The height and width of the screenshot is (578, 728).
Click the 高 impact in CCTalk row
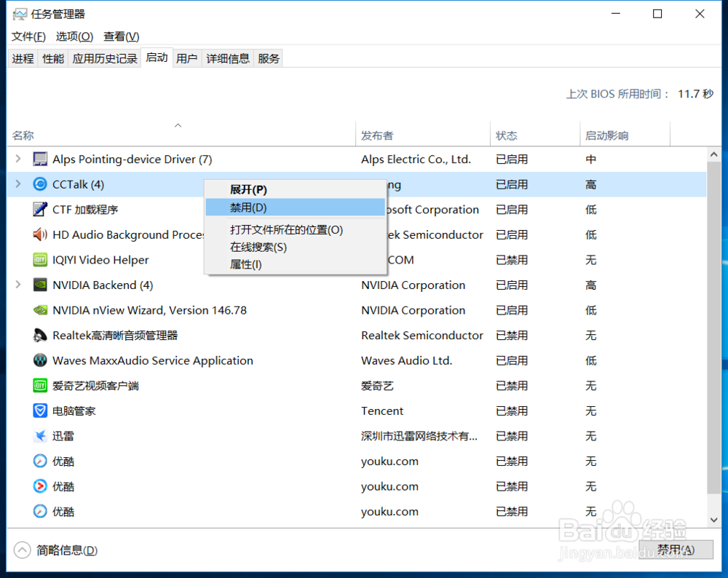590,184
